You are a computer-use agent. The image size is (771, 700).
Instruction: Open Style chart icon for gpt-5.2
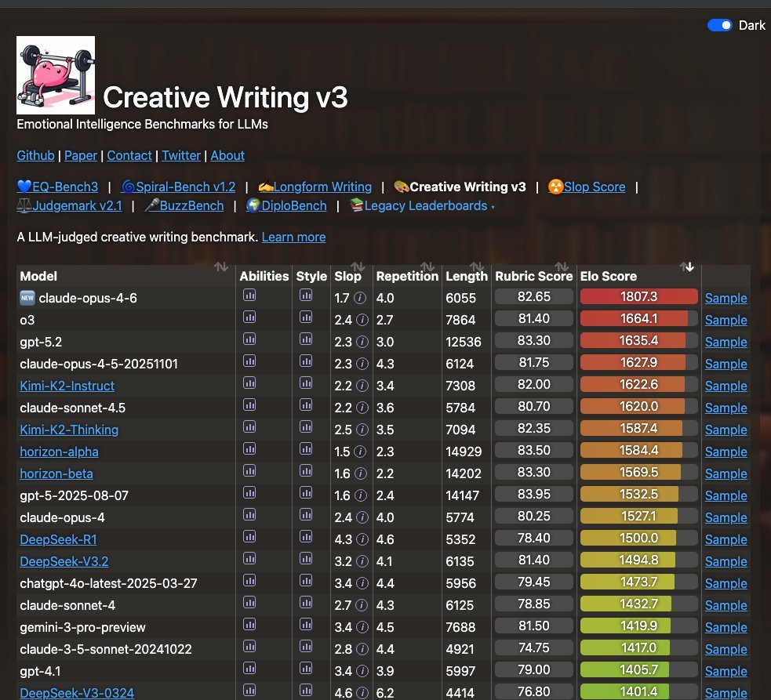(306, 339)
